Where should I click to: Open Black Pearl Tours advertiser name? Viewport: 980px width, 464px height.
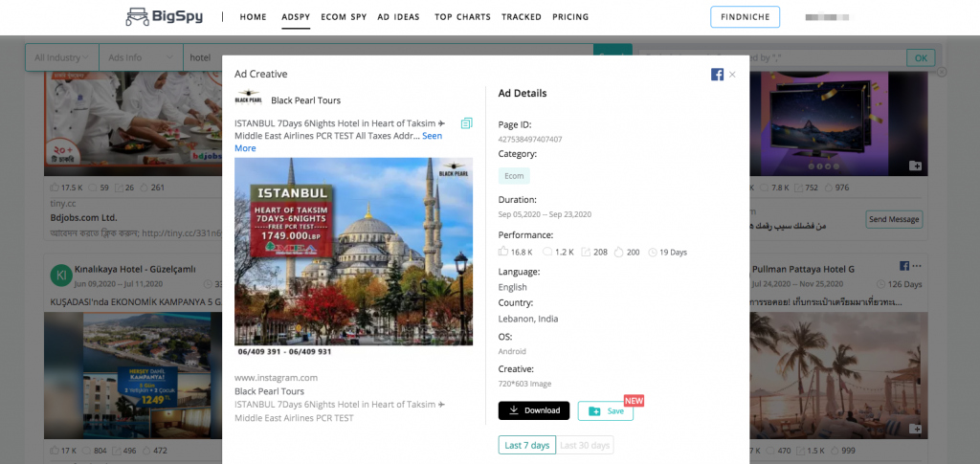(x=305, y=99)
